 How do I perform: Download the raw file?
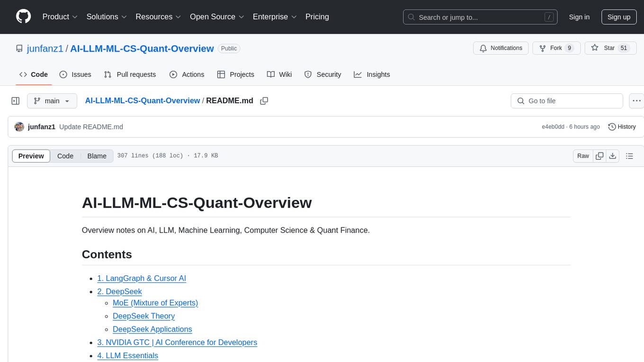613,156
